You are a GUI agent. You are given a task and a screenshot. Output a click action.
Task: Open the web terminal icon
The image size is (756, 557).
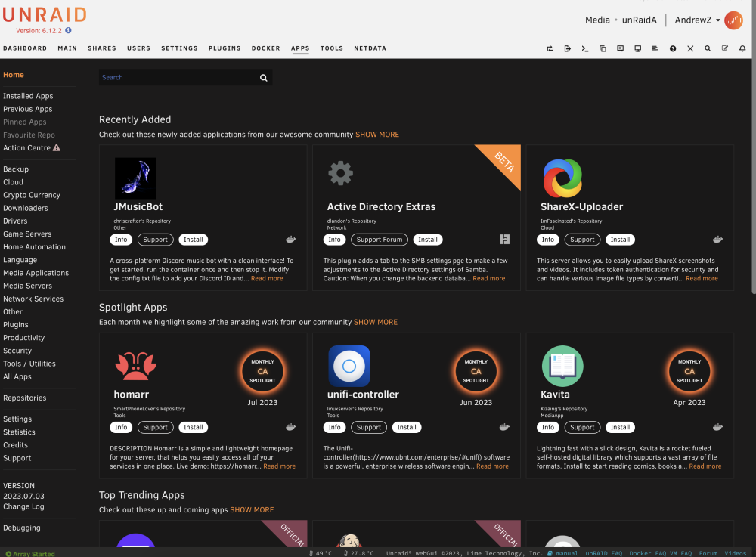(585, 48)
